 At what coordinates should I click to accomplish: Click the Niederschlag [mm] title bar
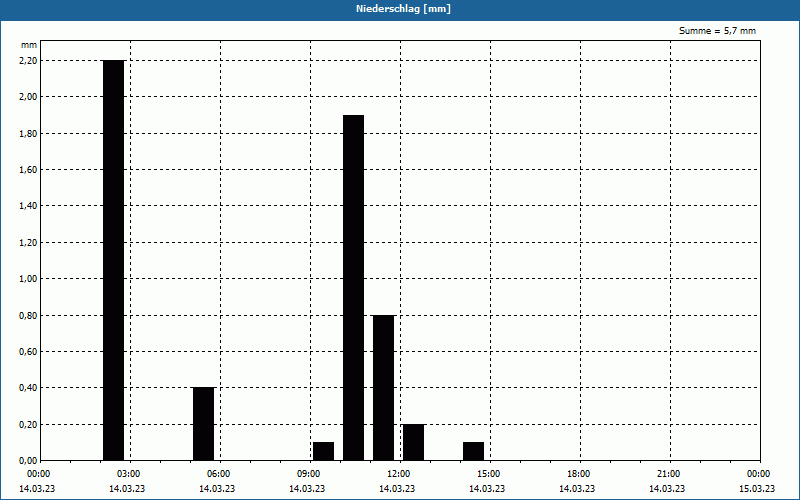coord(400,10)
